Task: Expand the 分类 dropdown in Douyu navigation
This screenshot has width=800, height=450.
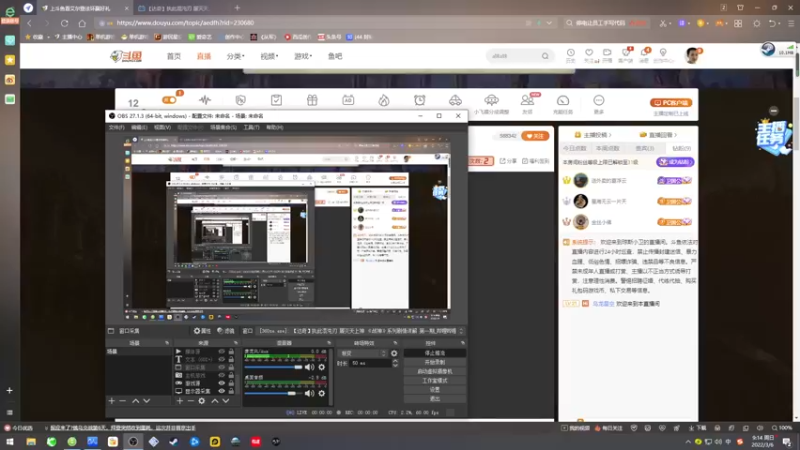Action: point(235,56)
